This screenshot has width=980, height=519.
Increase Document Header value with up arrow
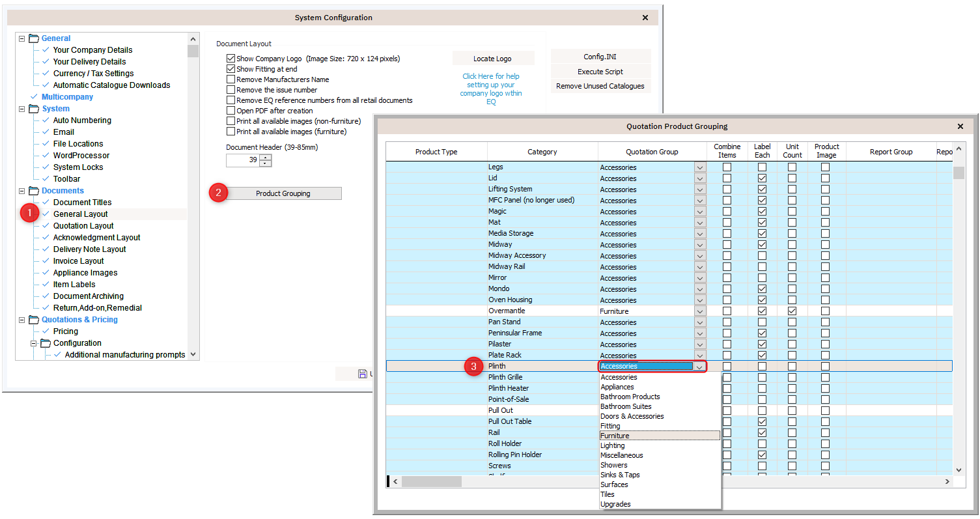click(x=265, y=157)
